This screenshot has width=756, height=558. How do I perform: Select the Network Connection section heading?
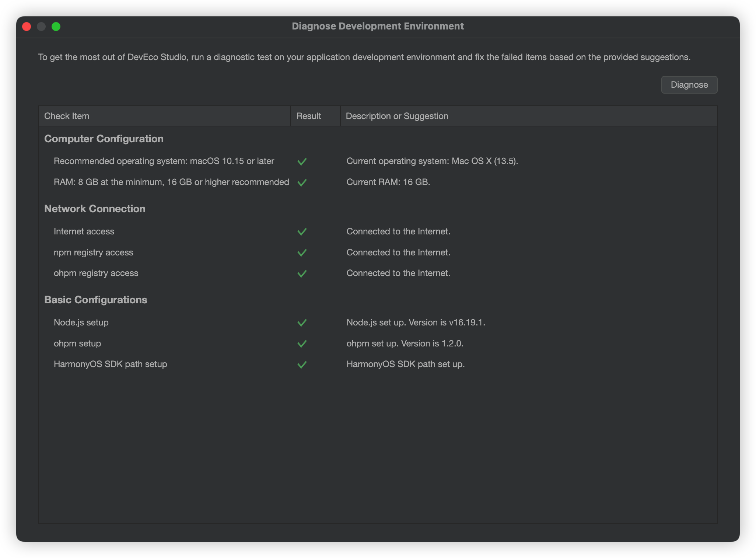pyautogui.click(x=95, y=209)
